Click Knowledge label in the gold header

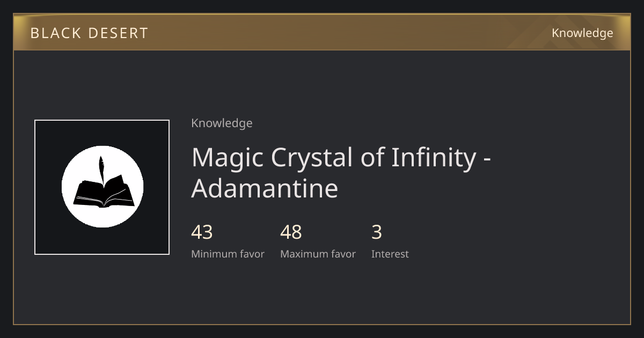(x=582, y=33)
